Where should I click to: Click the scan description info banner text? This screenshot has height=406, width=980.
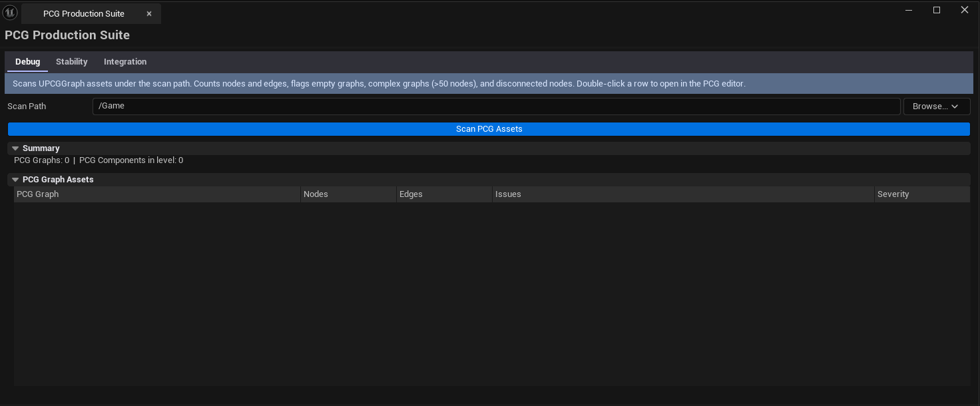pyautogui.click(x=379, y=84)
